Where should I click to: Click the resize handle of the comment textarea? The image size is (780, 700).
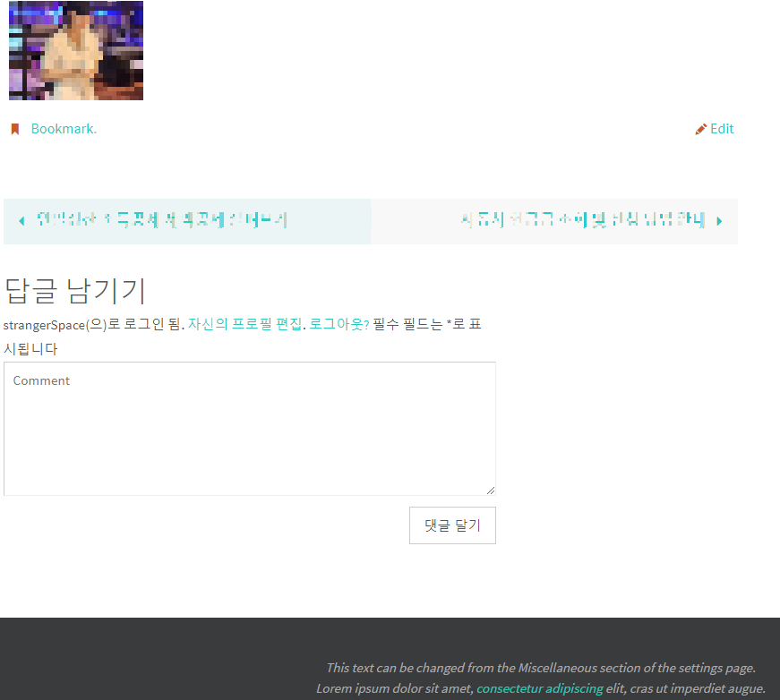click(x=491, y=491)
